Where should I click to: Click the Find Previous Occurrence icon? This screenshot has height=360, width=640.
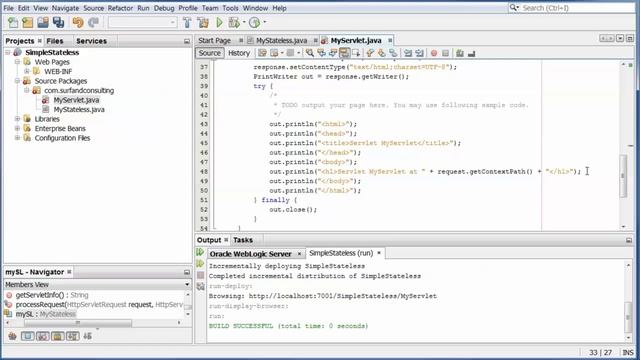[x=321, y=53]
